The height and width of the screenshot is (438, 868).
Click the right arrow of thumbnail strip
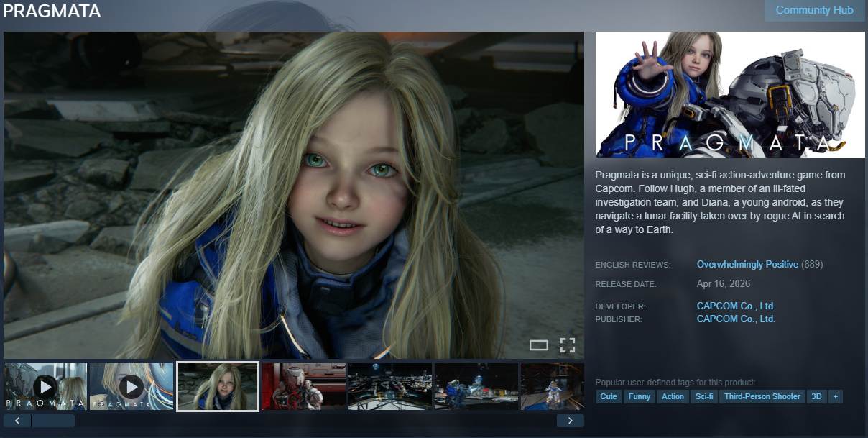tap(571, 421)
